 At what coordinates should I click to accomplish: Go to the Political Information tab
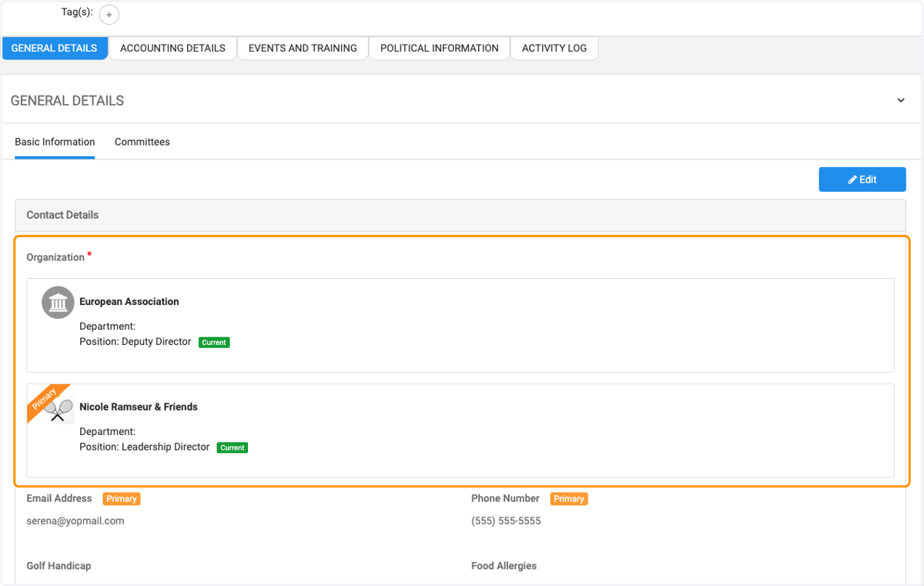pos(440,48)
